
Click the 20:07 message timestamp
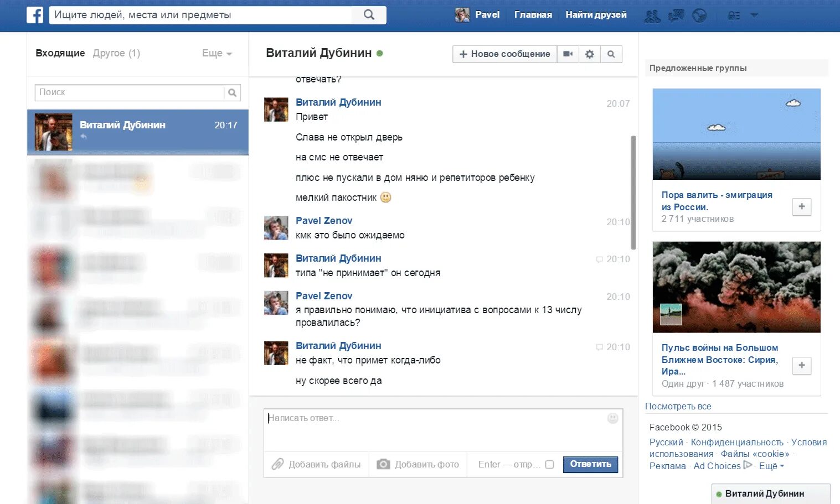tap(618, 103)
